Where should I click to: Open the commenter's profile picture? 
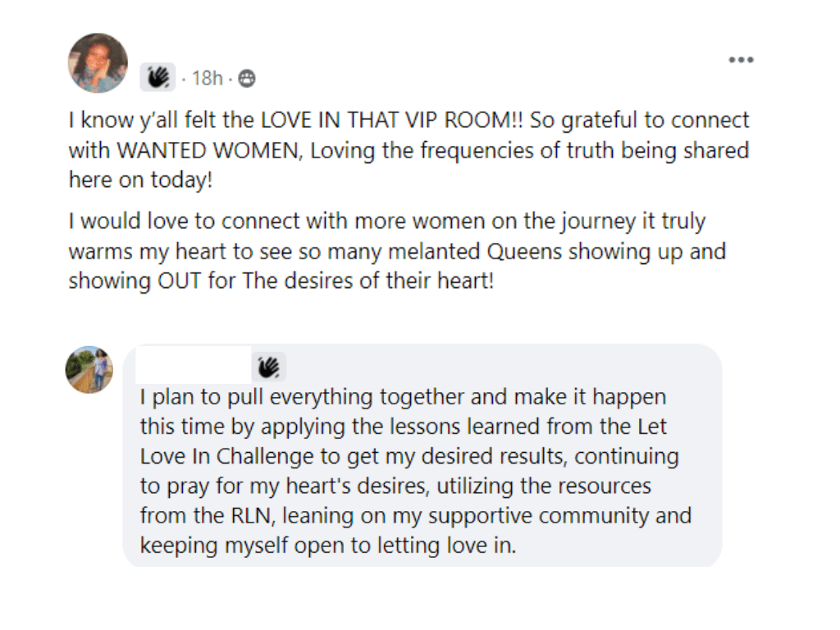89,370
